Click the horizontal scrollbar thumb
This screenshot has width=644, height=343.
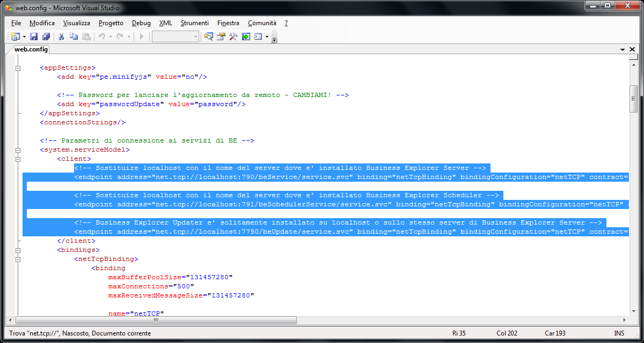(x=157, y=320)
